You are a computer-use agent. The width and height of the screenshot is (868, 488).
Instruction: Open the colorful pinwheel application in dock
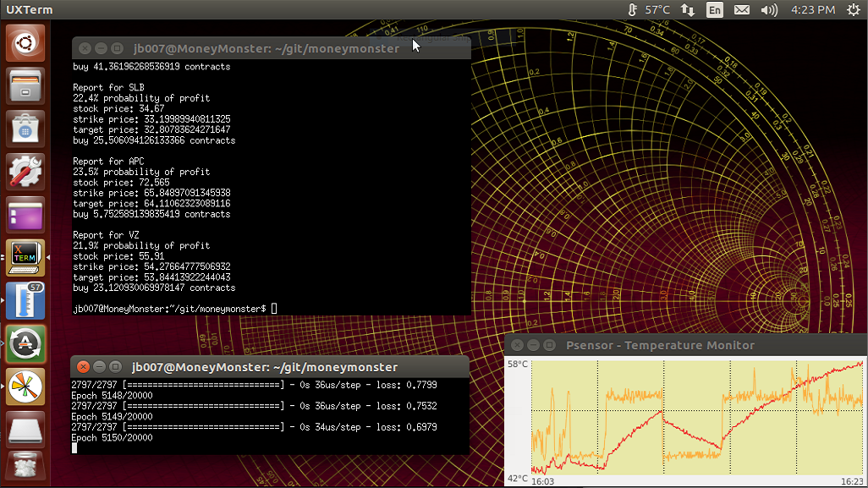[25, 387]
